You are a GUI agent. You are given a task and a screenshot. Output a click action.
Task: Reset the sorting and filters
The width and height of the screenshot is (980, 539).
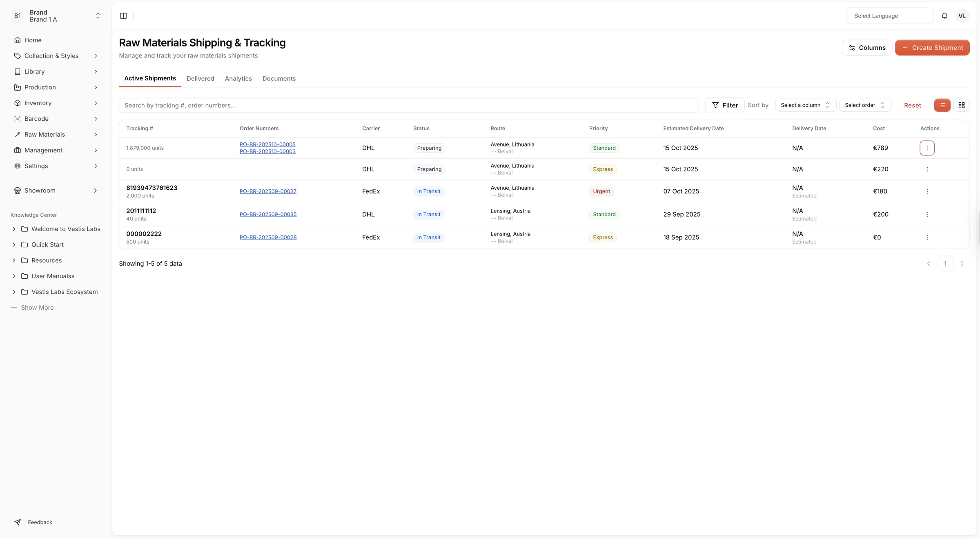coord(912,105)
